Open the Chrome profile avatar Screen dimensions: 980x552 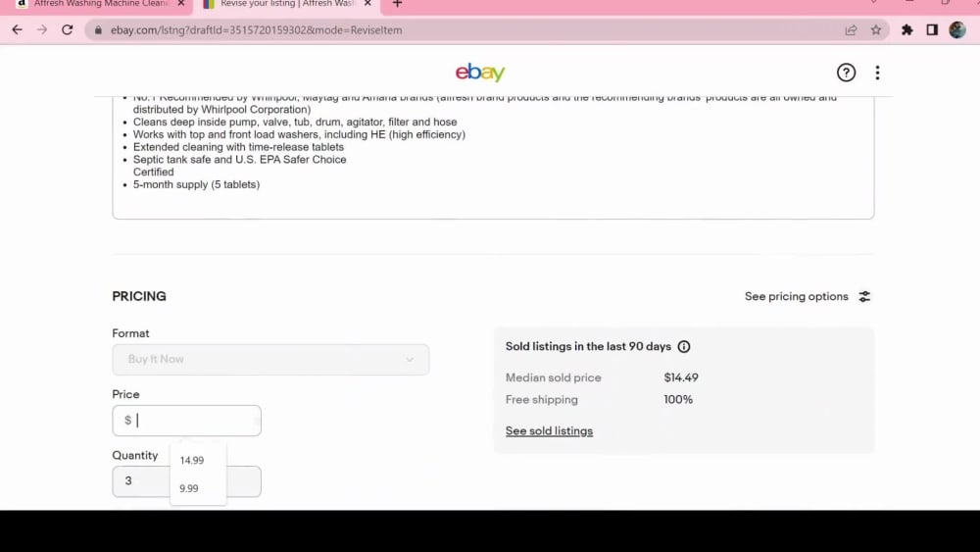tap(956, 30)
